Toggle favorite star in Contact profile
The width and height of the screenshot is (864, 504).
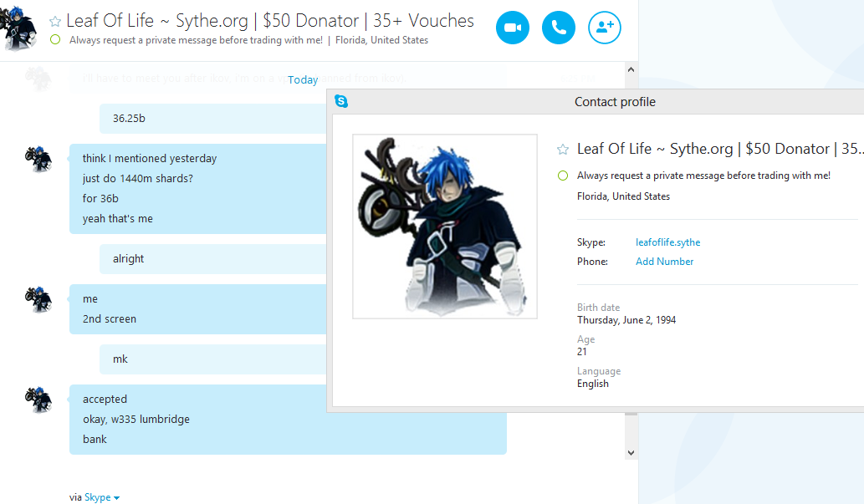(563, 150)
